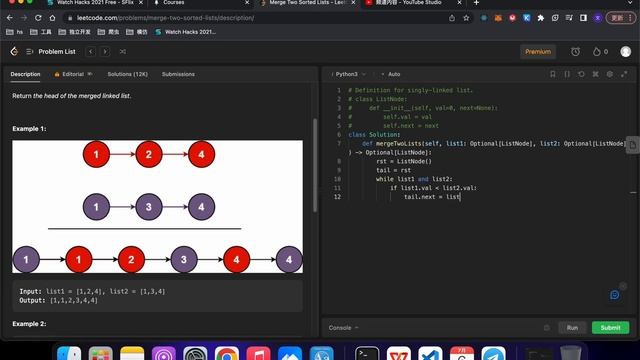
Task: Click the green Submit button
Action: pos(610,328)
